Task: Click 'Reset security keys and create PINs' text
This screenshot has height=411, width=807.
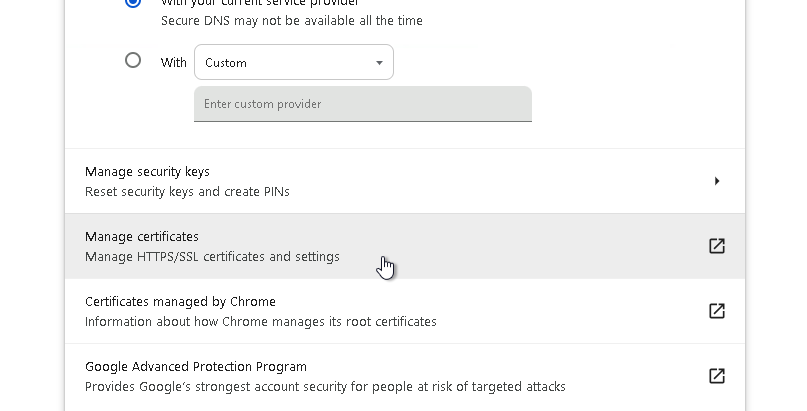Action: point(187,192)
